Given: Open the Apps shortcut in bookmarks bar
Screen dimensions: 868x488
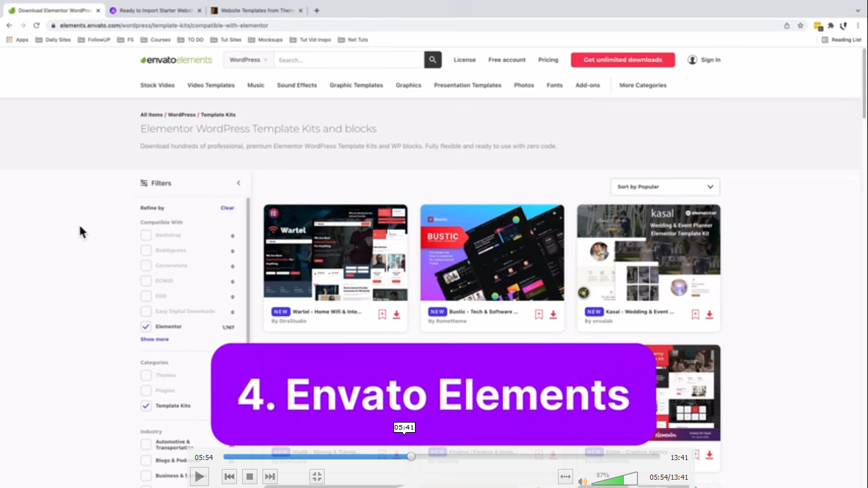Looking at the screenshot, I should coord(18,39).
